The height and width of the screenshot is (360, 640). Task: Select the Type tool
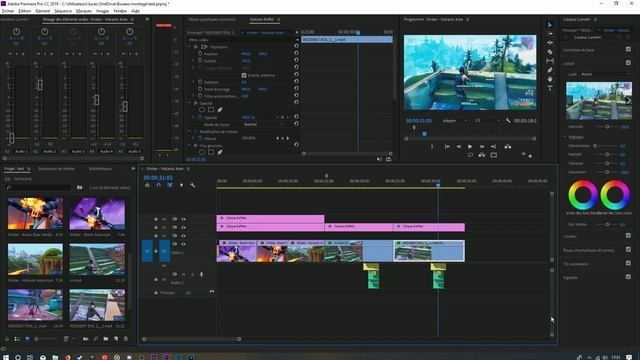(550, 88)
